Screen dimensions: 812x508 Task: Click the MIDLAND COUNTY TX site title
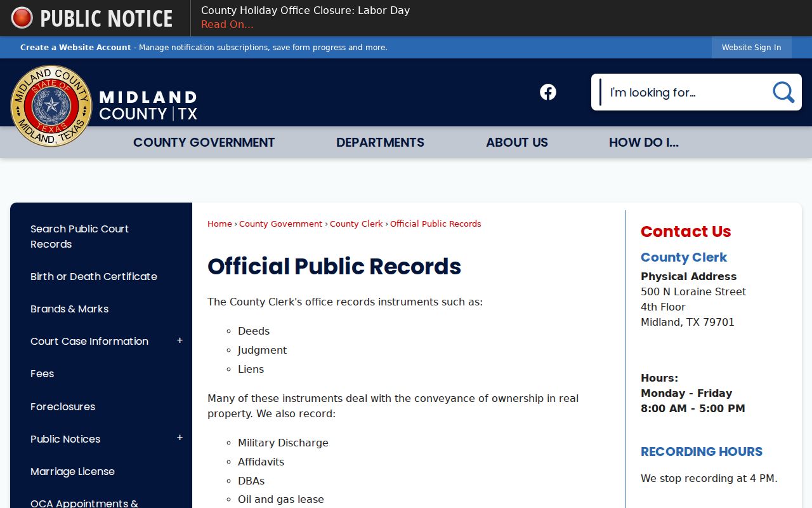click(x=148, y=105)
